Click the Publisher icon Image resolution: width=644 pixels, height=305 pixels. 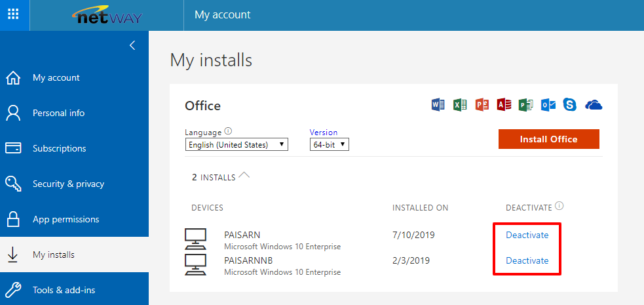point(525,105)
